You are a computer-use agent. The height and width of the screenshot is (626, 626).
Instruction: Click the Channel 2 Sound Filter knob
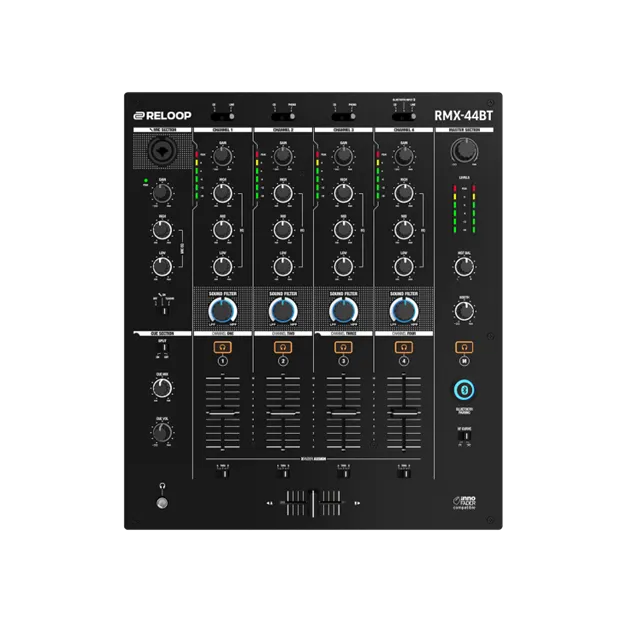[x=283, y=311]
